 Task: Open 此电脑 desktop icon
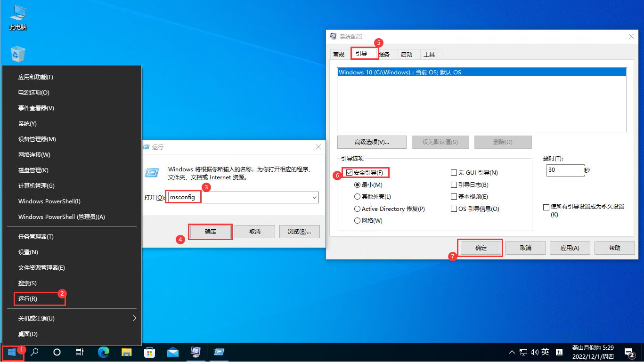coord(18,17)
